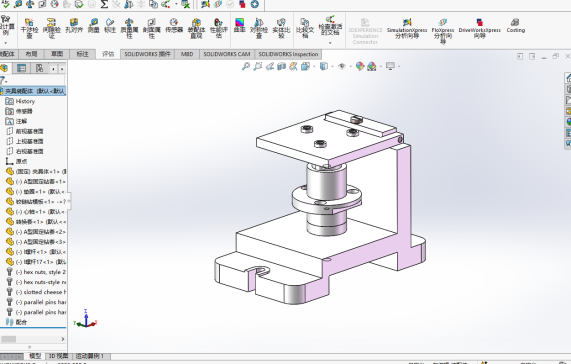Click Previous View icon
This screenshot has width=571, height=364.
(270, 66)
